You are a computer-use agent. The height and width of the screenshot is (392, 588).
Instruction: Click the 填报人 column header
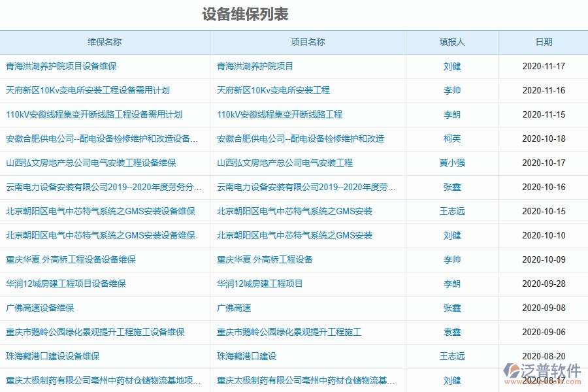pos(453,41)
